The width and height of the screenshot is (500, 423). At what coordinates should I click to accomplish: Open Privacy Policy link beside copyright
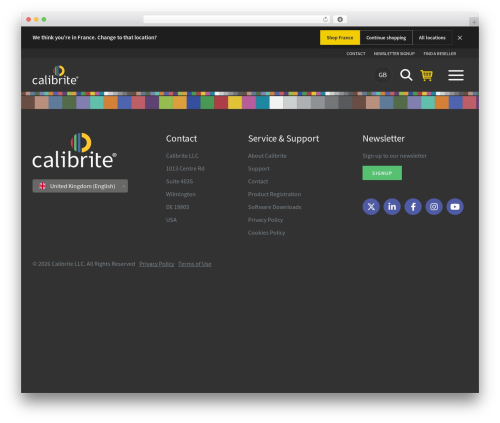pos(157,264)
